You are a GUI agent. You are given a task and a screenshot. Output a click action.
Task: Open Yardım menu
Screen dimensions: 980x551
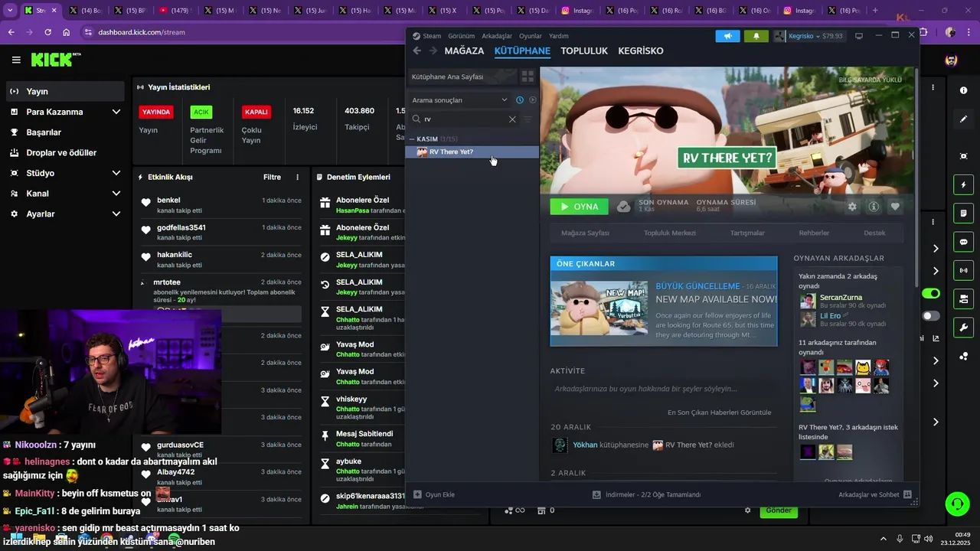[x=559, y=36]
